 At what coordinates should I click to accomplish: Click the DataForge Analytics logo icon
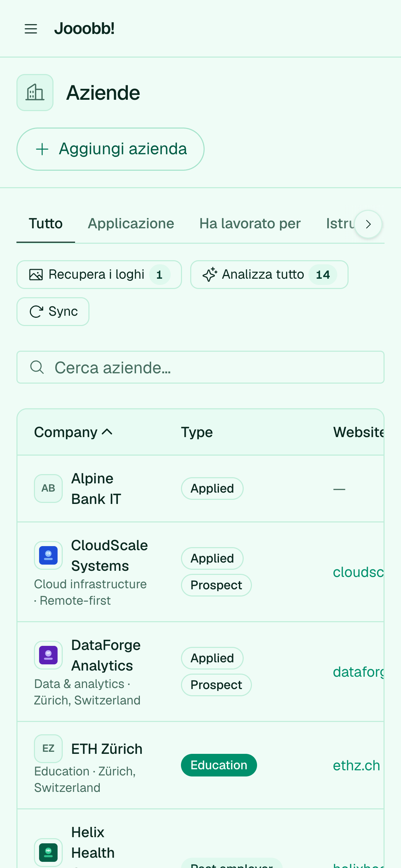[x=48, y=655]
